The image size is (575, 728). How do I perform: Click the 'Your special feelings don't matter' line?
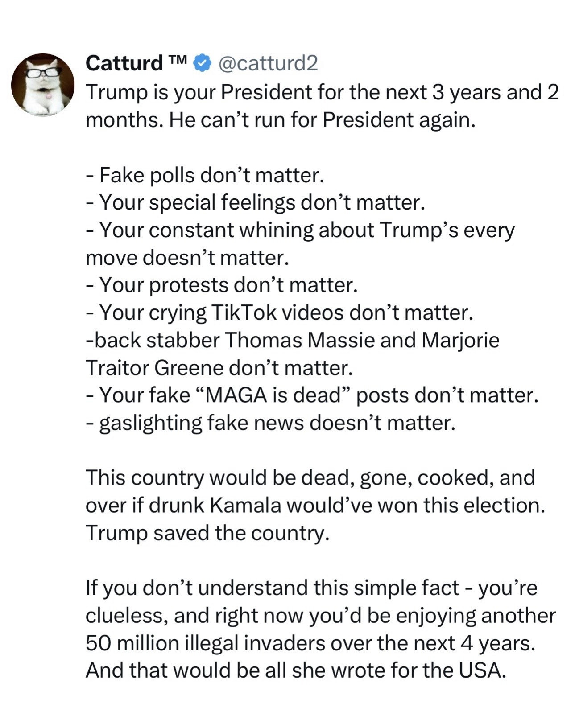[x=255, y=202]
